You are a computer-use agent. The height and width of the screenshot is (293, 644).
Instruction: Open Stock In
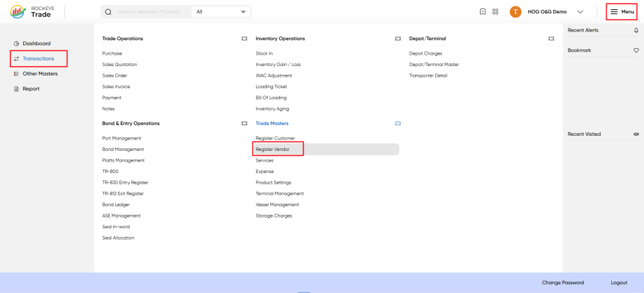point(264,53)
